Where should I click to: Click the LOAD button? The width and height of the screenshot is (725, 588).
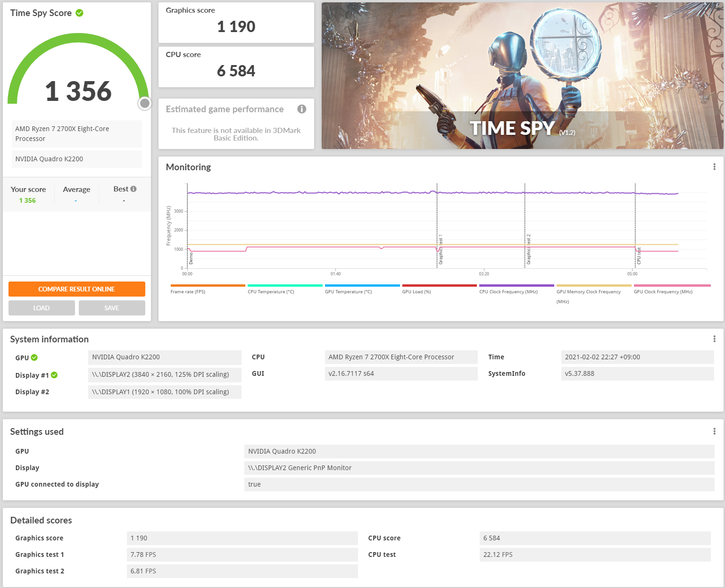[42, 308]
